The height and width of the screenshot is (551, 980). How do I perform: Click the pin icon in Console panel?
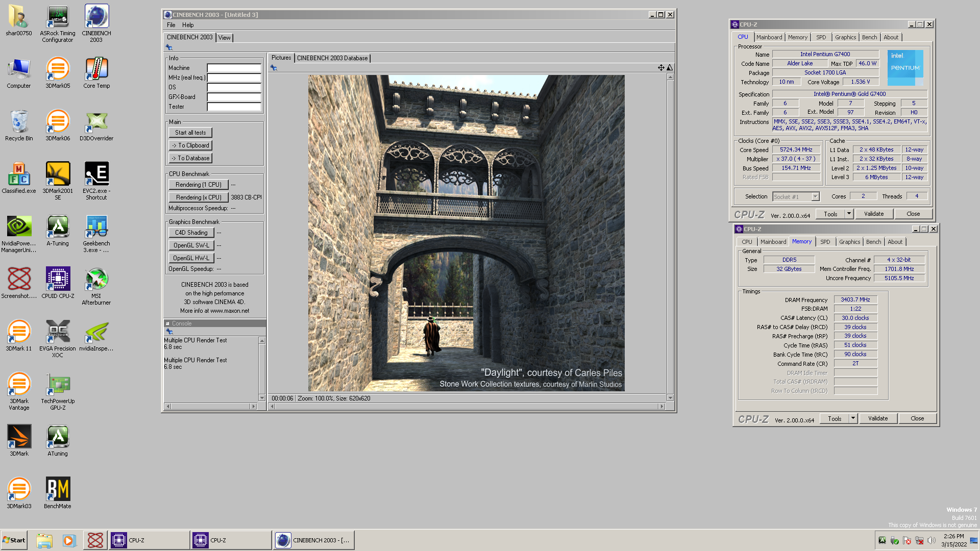(169, 332)
